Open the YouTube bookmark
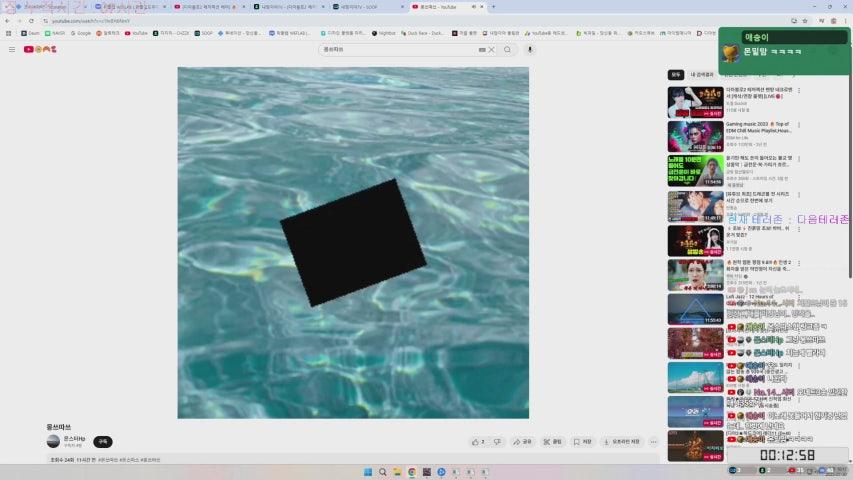This screenshot has height=480, width=853. (x=136, y=33)
